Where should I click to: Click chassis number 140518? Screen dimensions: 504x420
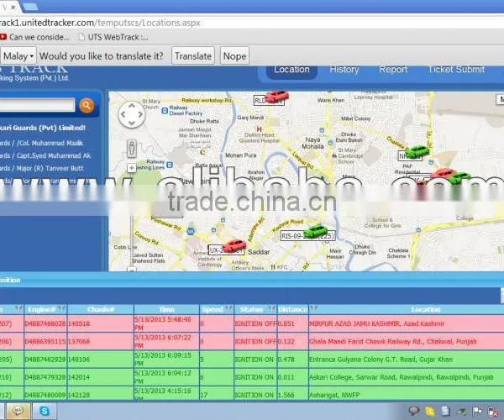click(x=79, y=323)
